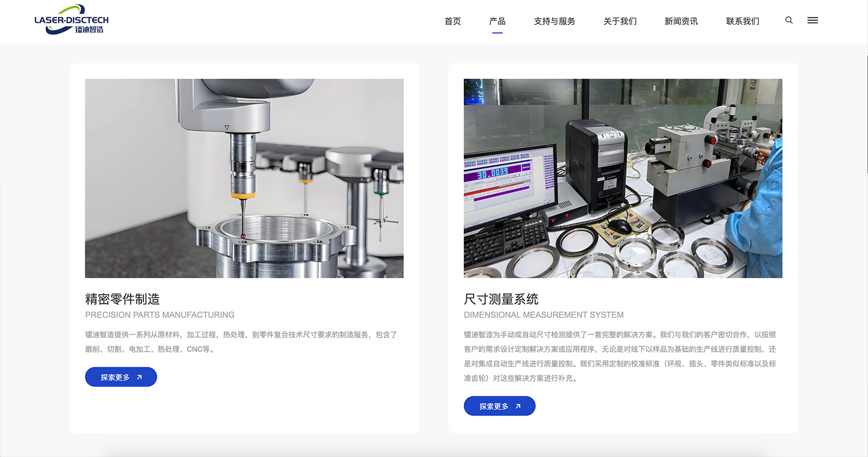Click the page scrollbar on the right edge
Screen dimensions: 868x457
866,114
